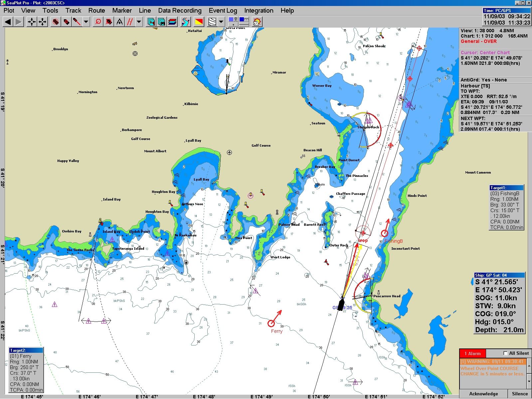This screenshot has height=399, width=532.
Task: Click the red Ferry target on chart
Action: tap(271, 323)
